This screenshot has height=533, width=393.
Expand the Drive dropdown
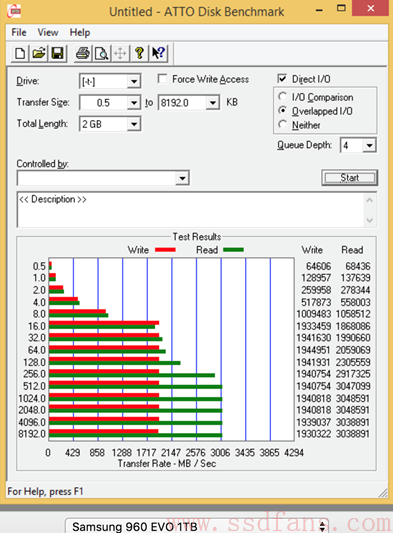click(134, 82)
